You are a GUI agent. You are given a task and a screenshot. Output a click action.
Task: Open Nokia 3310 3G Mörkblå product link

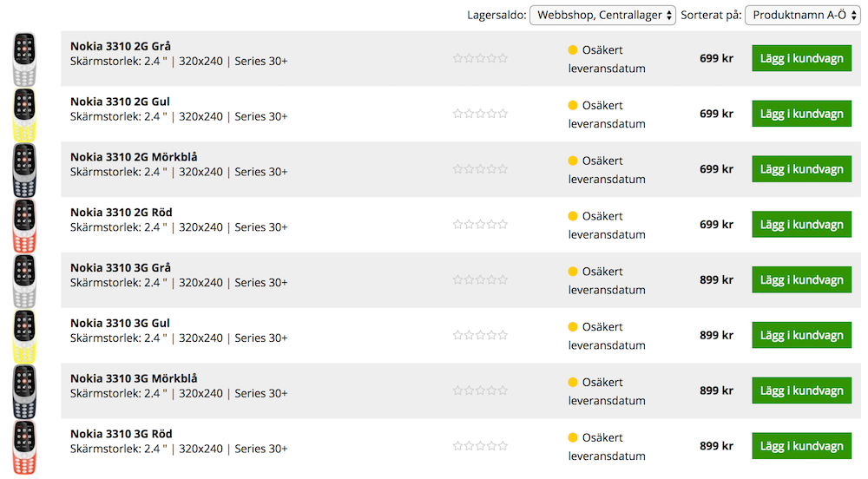[134, 378]
